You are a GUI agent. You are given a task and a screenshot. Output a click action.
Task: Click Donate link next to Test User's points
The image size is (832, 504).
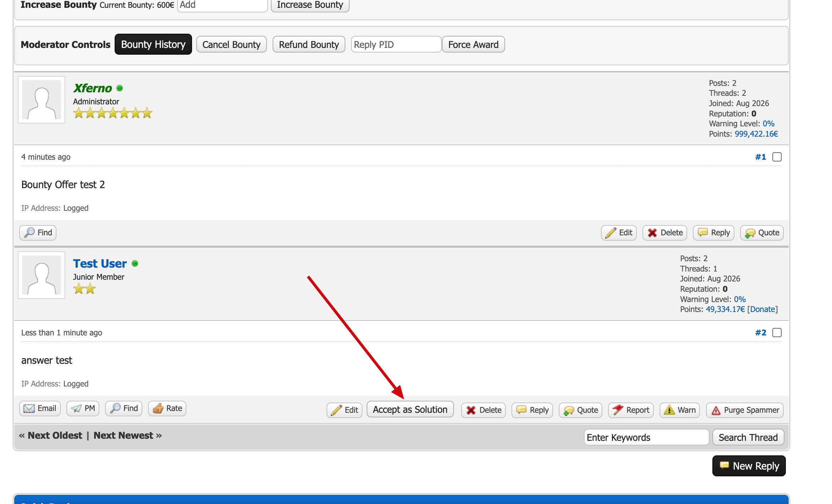[762, 309]
